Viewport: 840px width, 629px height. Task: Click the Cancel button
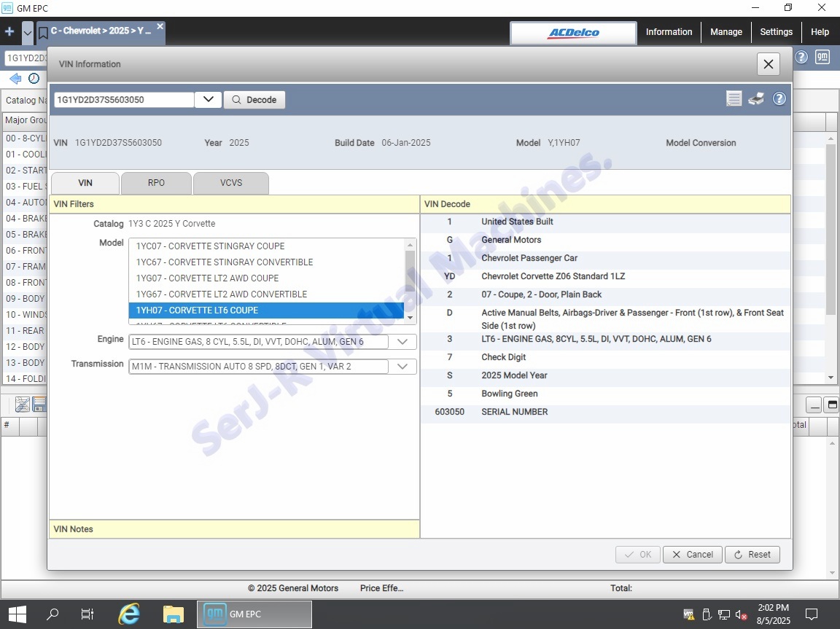point(693,555)
